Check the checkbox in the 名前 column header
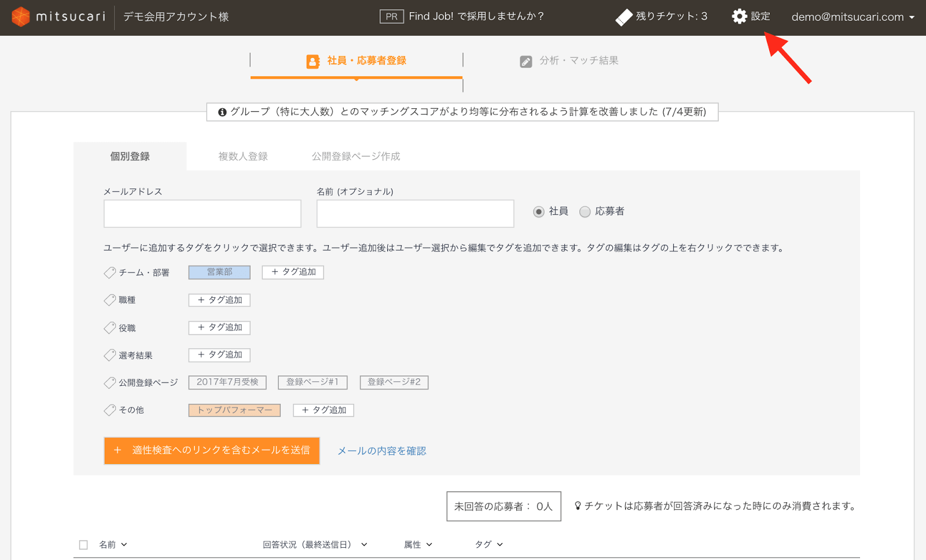926x560 pixels. (x=83, y=544)
